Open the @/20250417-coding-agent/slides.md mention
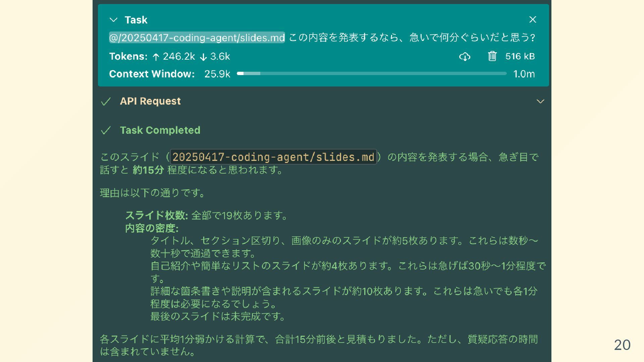 click(x=197, y=38)
